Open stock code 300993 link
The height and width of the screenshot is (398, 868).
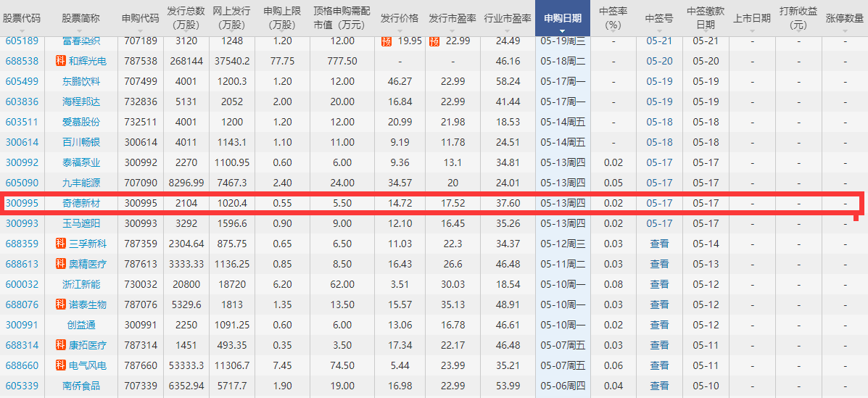coord(22,223)
